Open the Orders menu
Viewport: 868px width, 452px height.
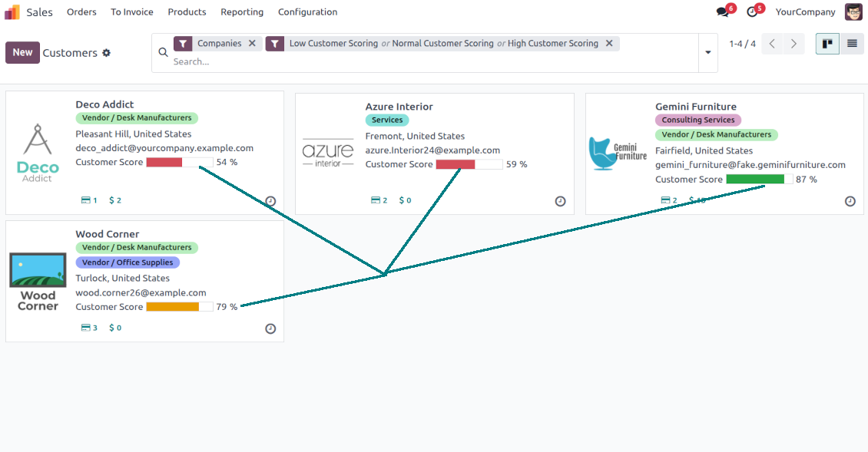81,12
